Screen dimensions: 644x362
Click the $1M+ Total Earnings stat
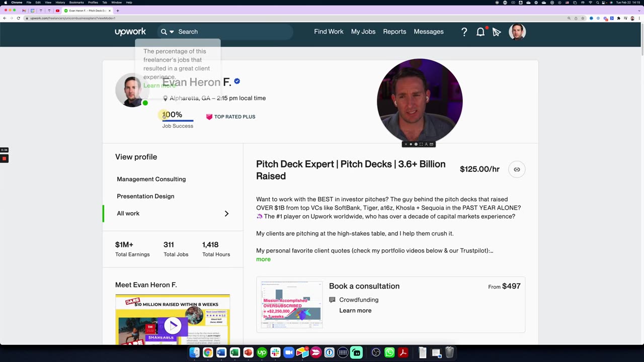[132, 249]
